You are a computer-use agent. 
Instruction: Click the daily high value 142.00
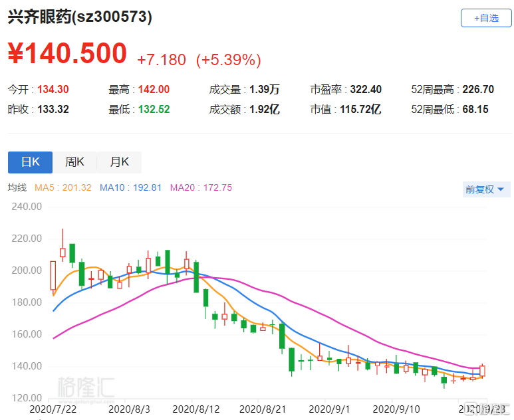click(x=154, y=89)
